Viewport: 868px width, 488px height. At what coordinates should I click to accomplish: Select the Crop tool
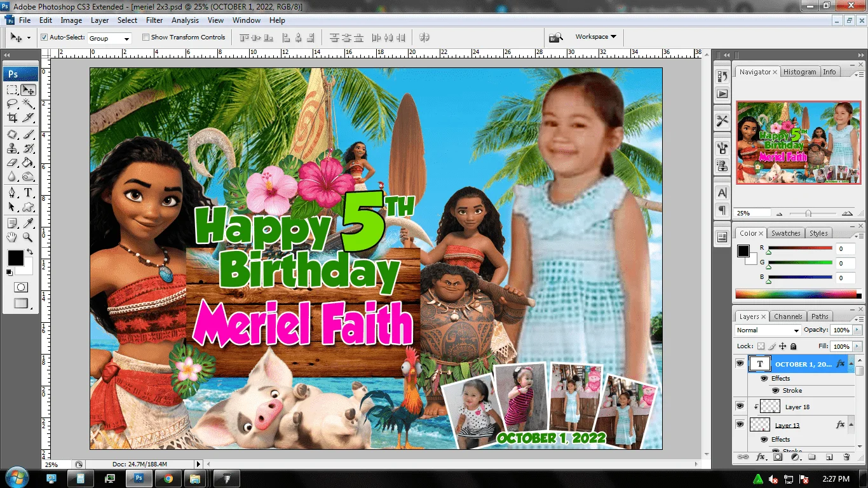(12, 118)
